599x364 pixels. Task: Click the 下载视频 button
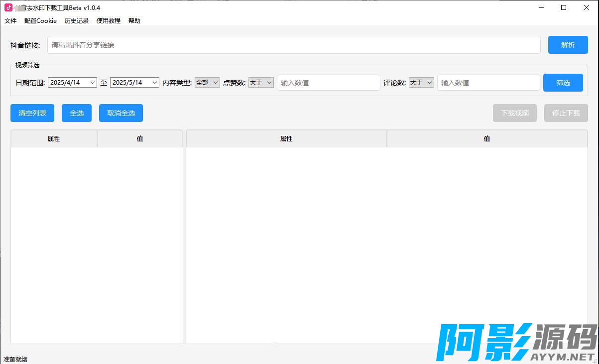[515, 113]
